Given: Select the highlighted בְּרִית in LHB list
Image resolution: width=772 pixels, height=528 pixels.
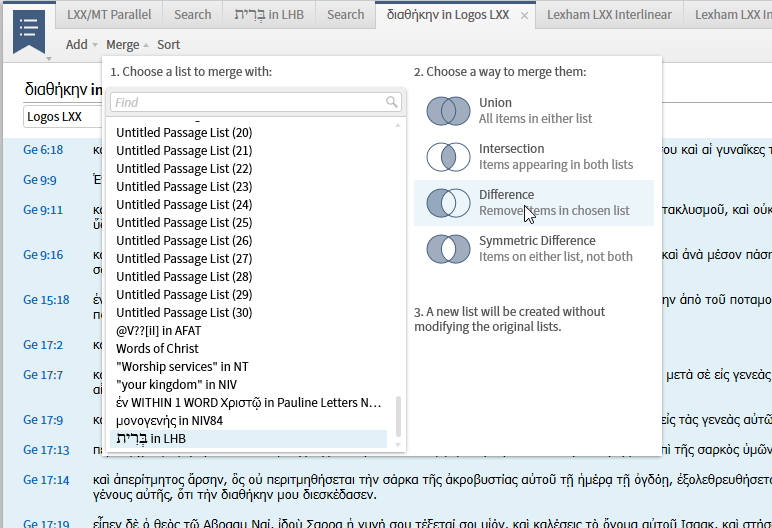Looking at the screenshot, I should point(249,439).
